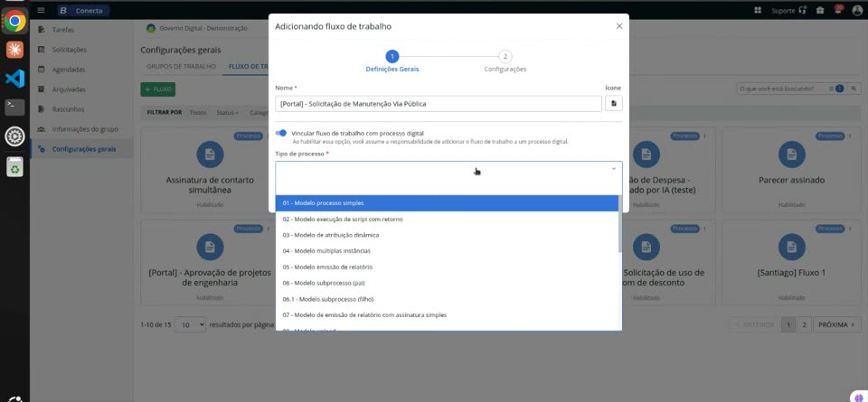868x402 pixels.
Task: Click the Assinatura de contarto simultânea card icon
Action: [x=210, y=154]
